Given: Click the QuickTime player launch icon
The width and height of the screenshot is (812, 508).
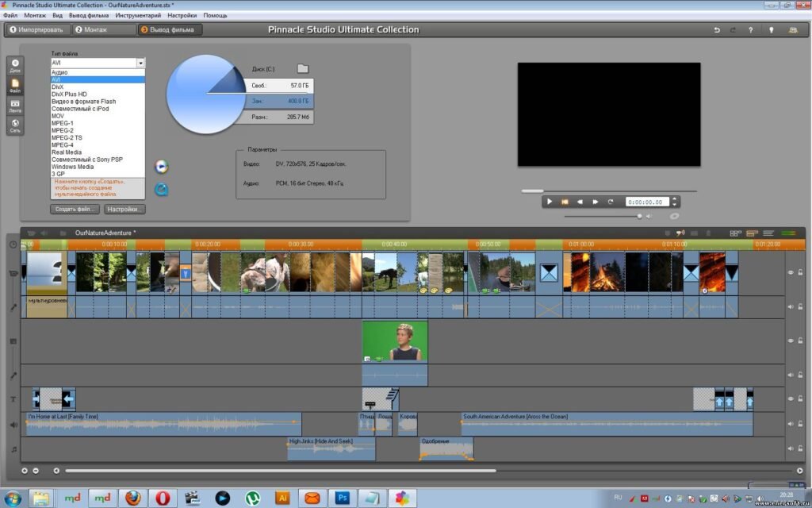Looking at the screenshot, I should (162, 189).
